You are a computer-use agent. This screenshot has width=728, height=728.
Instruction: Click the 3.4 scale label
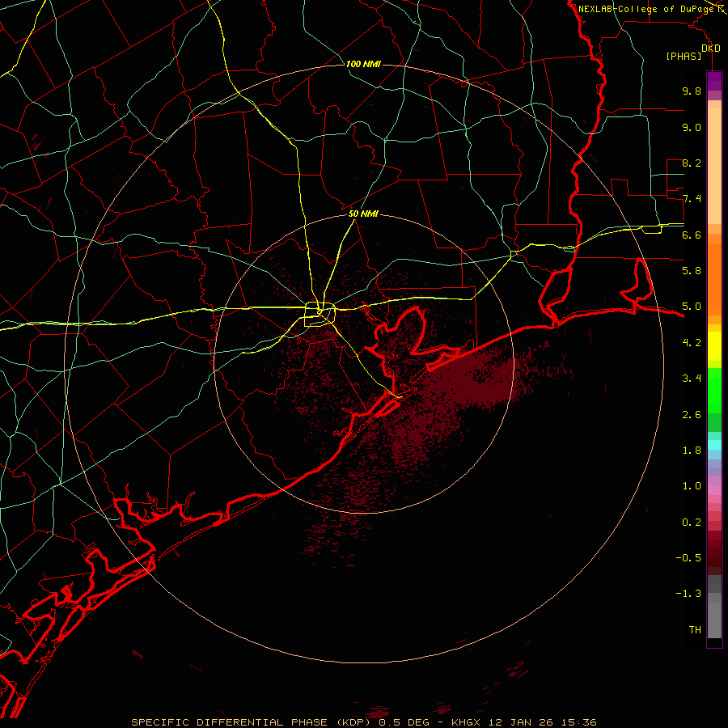pyautogui.click(x=692, y=379)
